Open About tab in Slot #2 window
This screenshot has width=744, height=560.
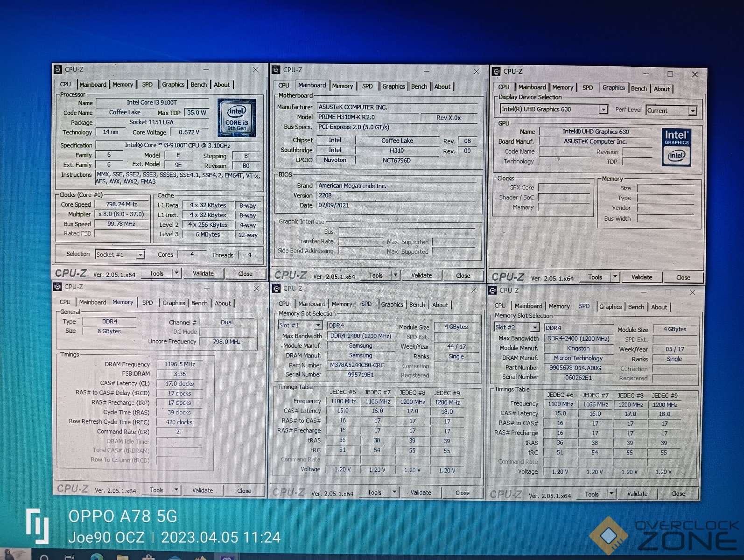pos(659,307)
